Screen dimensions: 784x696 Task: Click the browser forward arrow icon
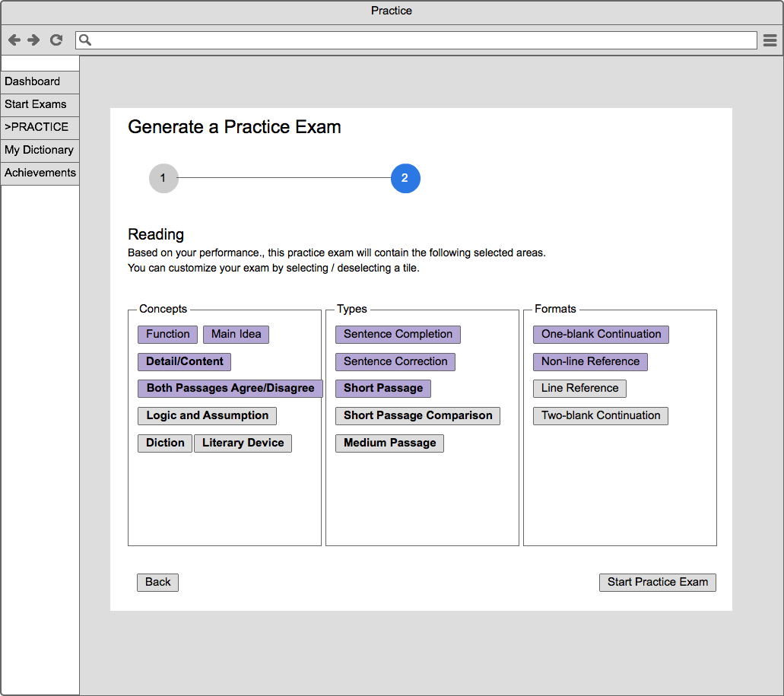tap(33, 40)
